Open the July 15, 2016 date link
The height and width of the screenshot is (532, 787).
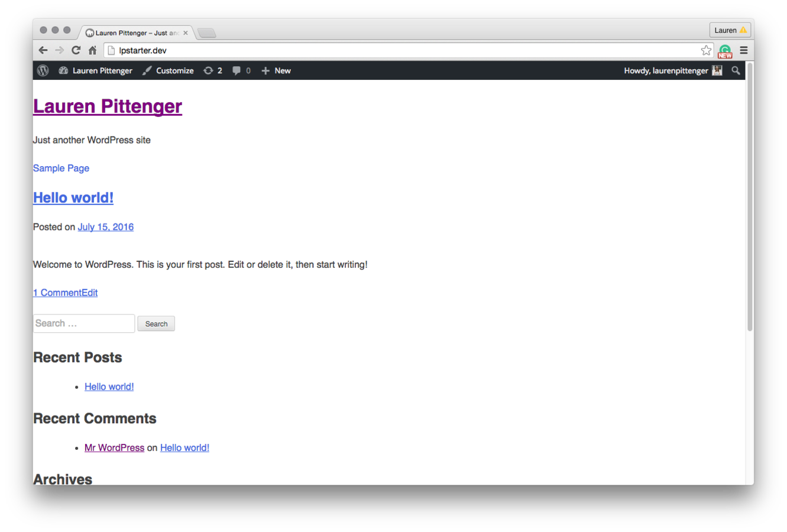[x=106, y=227]
